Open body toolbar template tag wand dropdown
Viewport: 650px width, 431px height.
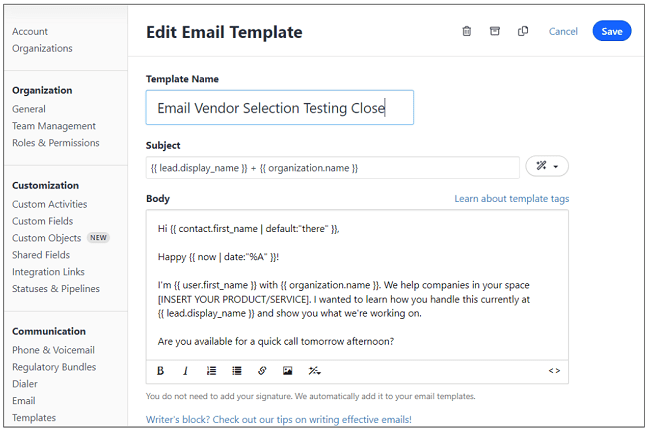(314, 371)
